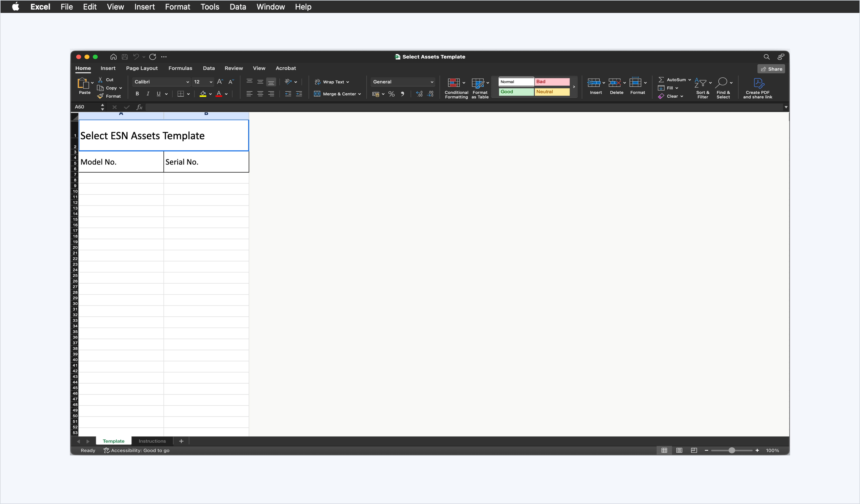Click the Increase Indent icon

[x=299, y=94]
